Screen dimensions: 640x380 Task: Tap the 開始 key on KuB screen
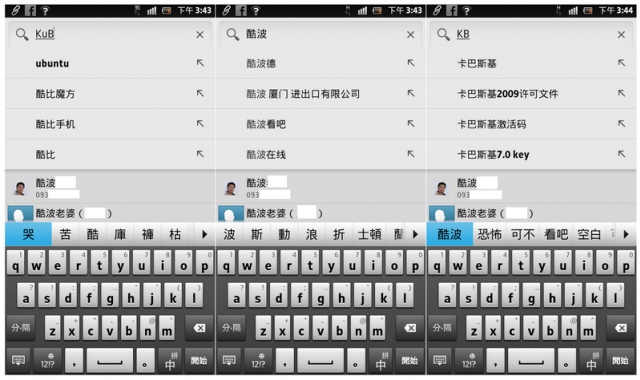(x=199, y=360)
